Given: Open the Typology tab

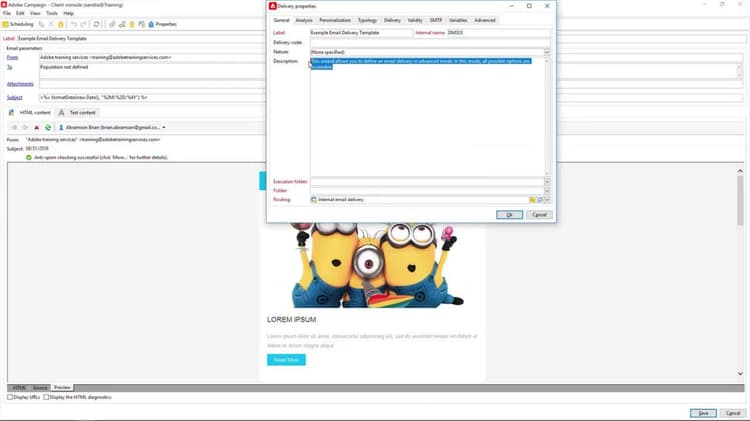Looking at the screenshot, I should tap(367, 20).
